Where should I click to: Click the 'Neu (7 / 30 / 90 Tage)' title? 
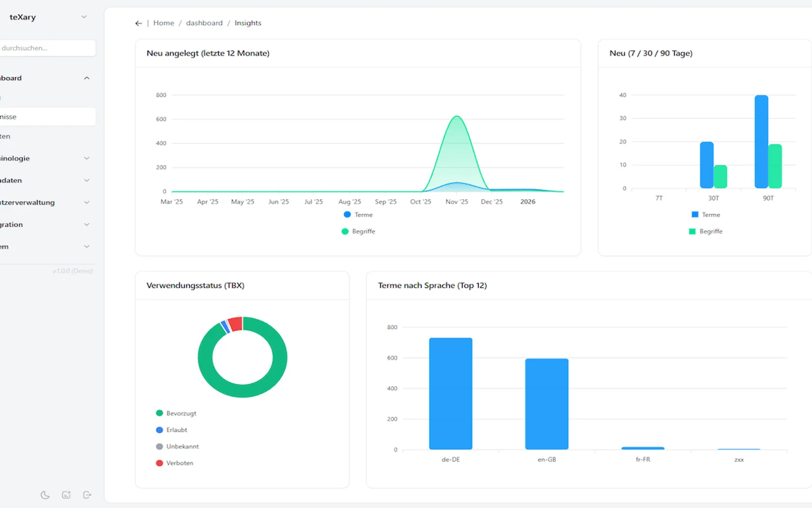coord(651,53)
